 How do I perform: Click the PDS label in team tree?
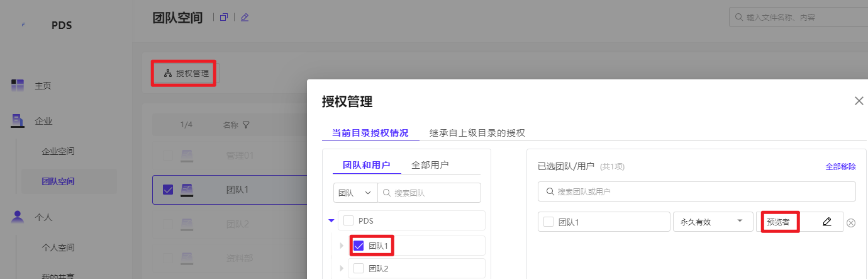366,220
